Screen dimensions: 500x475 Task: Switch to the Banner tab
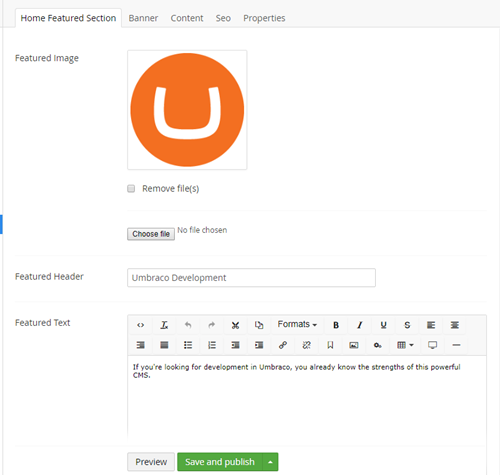[x=143, y=18]
